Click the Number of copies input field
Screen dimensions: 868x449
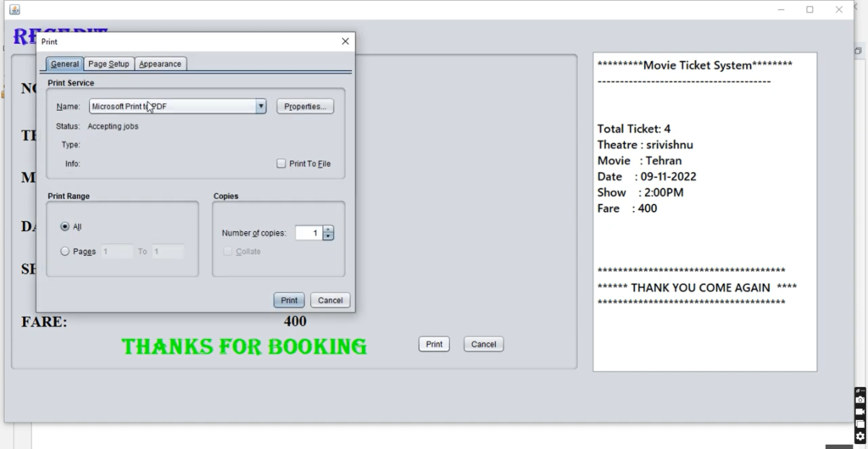(309, 233)
